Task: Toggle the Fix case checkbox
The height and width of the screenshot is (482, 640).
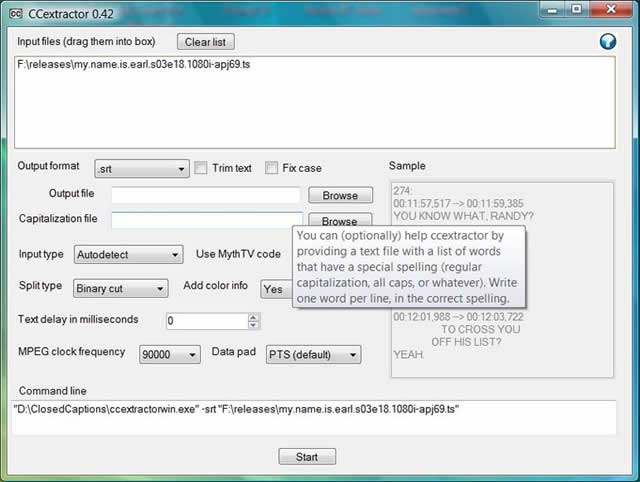Action: 271,168
